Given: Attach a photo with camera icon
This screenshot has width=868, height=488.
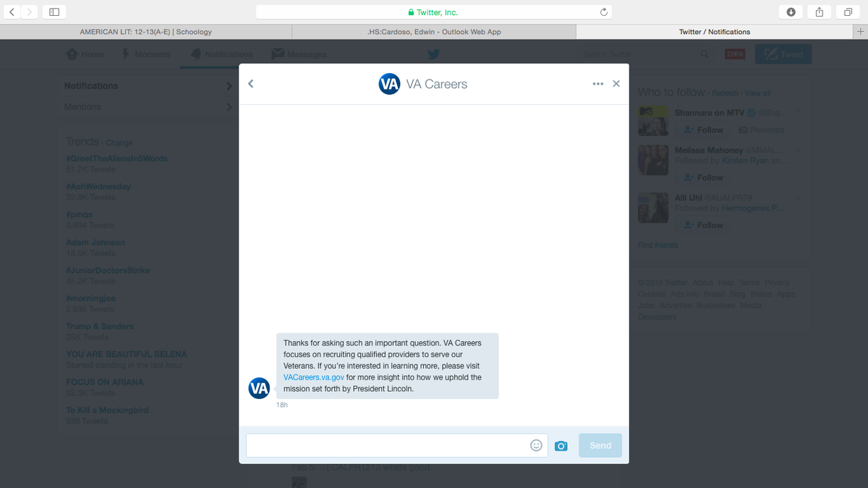Looking at the screenshot, I should point(561,446).
